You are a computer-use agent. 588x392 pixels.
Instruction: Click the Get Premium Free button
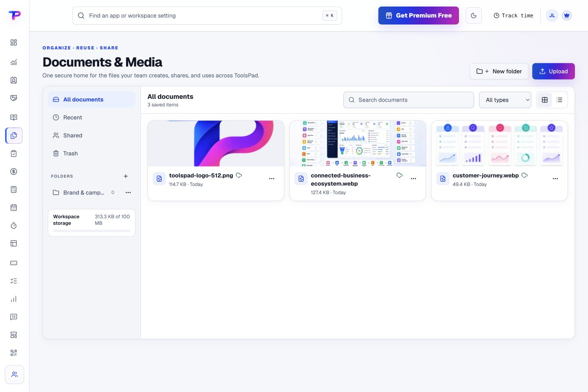pyautogui.click(x=418, y=16)
